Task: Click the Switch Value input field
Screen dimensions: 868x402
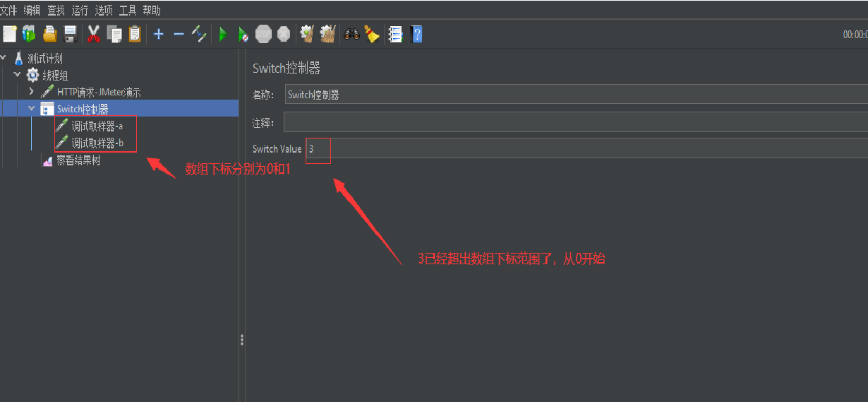Action: (x=587, y=148)
